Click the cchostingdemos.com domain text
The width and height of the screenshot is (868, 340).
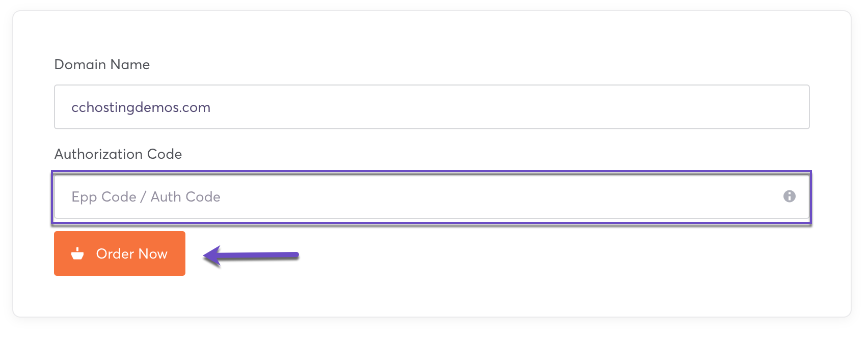pyautogui.click(x=141, y=107)
